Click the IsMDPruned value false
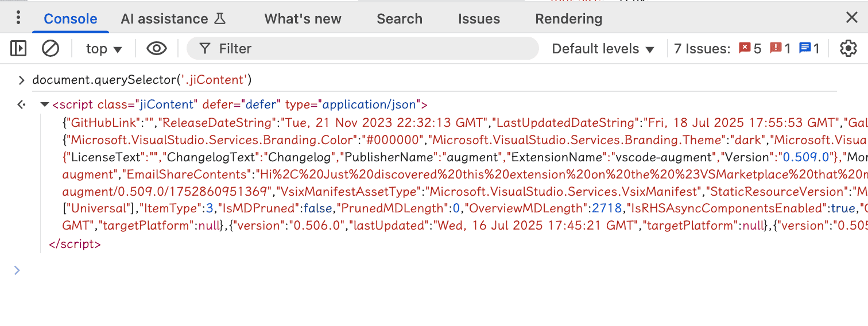Viewport: 868px width, 326px height. (x=317, y=209)
